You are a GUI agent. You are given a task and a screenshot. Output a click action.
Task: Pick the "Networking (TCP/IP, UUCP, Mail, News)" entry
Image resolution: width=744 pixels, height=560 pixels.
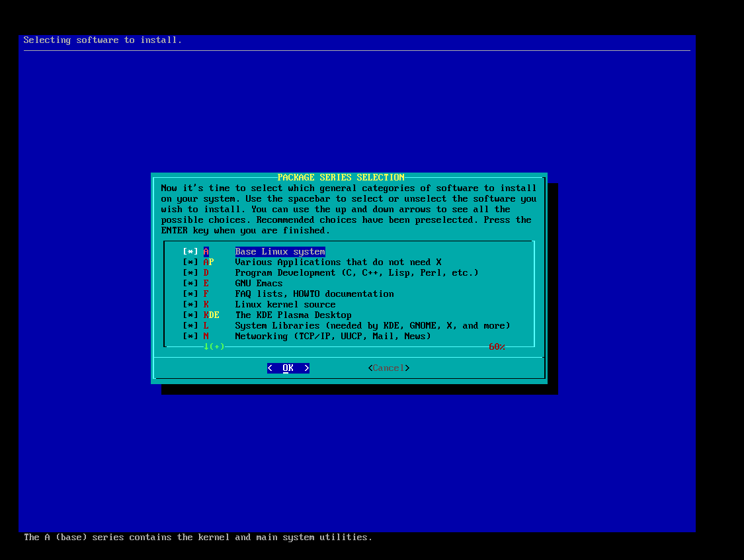click(x=333, y=337)
